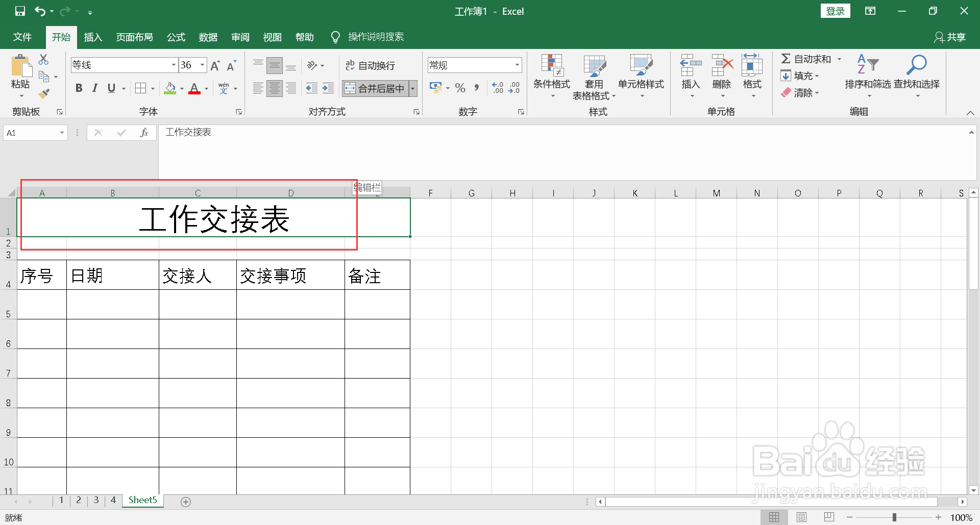The width and height of the screenshot is (980, 525).
Task: Switch to the 插入 ribbon tab
Action: 92,37
